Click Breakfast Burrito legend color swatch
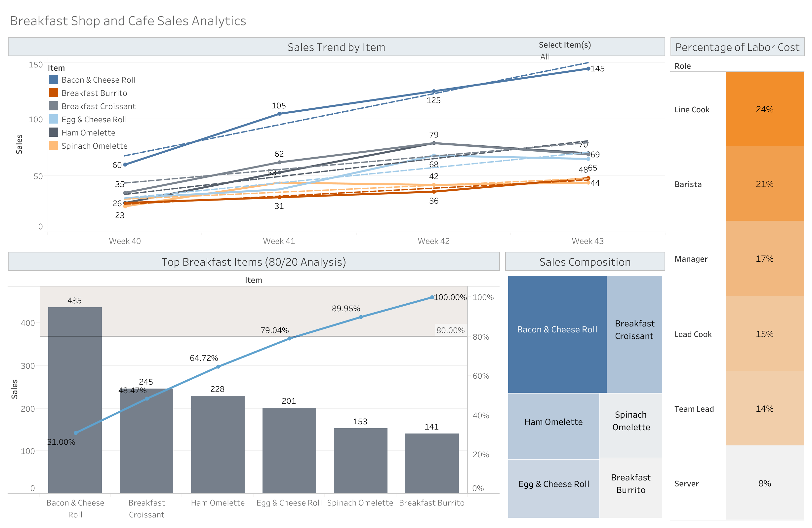812x528 pixels. point(54,93)
